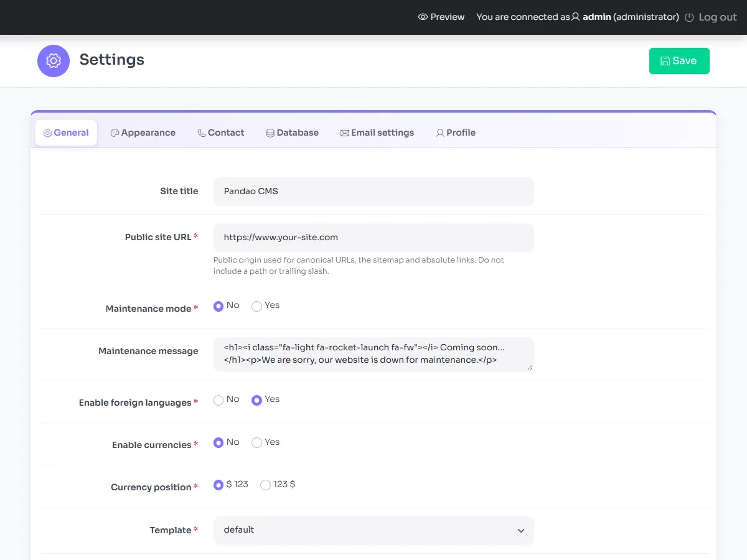
Task: Select Yes for Maintenance mode
Action: (256, 306)
